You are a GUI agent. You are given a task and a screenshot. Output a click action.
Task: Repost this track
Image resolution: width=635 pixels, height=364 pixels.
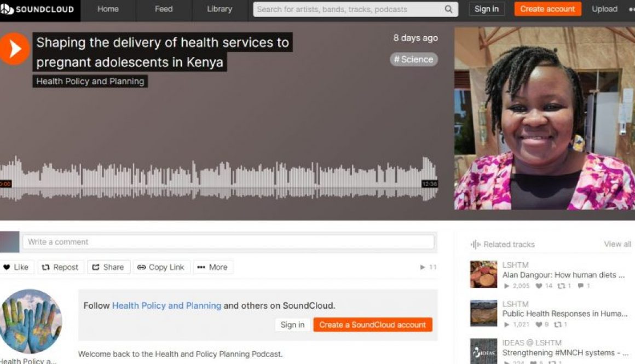coord(60,267)
